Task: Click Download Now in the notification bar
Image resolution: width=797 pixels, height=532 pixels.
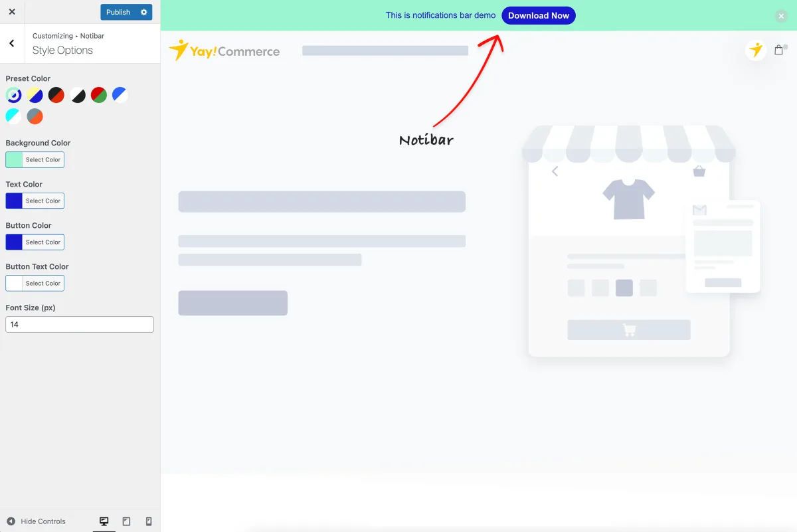Action: tap(539, 15)
